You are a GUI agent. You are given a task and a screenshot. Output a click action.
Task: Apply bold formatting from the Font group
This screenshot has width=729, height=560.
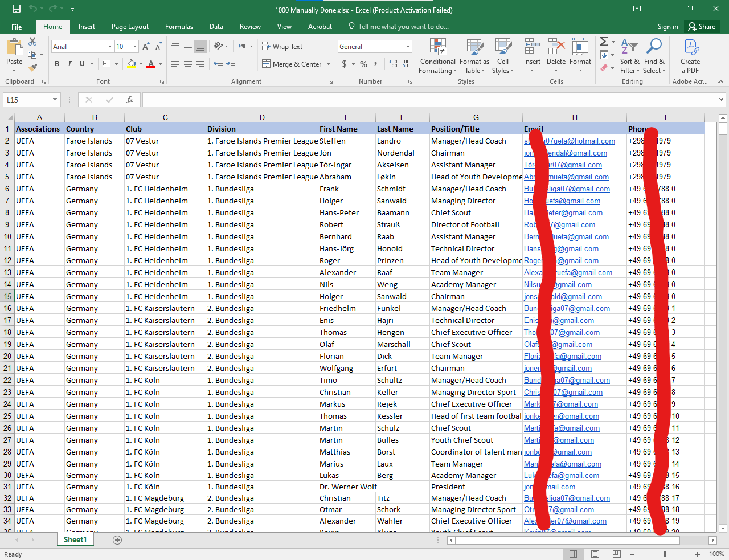coord(57,64)
